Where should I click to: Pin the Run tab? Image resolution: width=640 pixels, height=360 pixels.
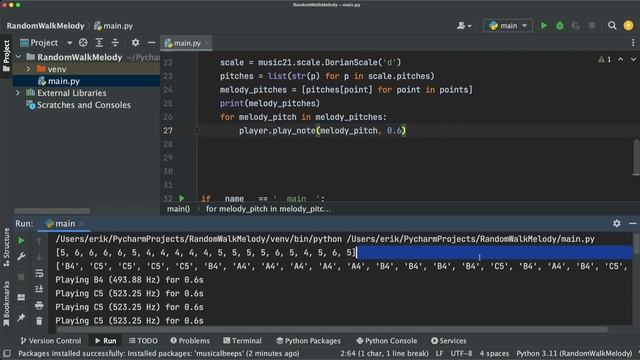[x=21, y=318]
